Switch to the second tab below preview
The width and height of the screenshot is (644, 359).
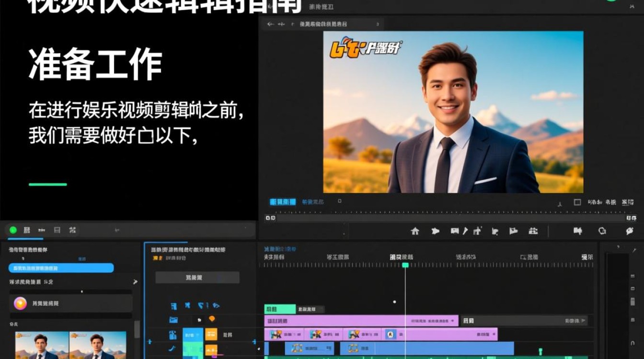(313, 202)
